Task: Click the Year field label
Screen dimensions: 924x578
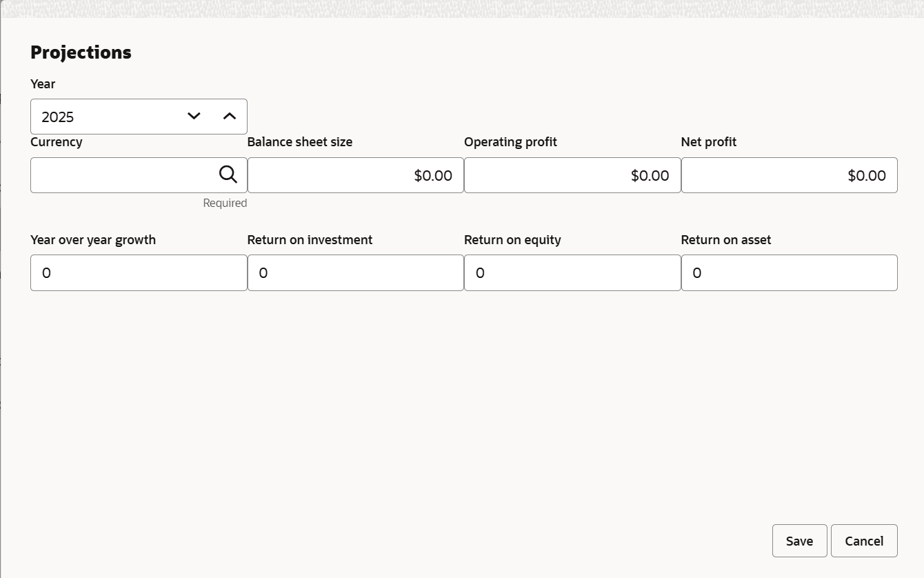Action: click(43, 84)
